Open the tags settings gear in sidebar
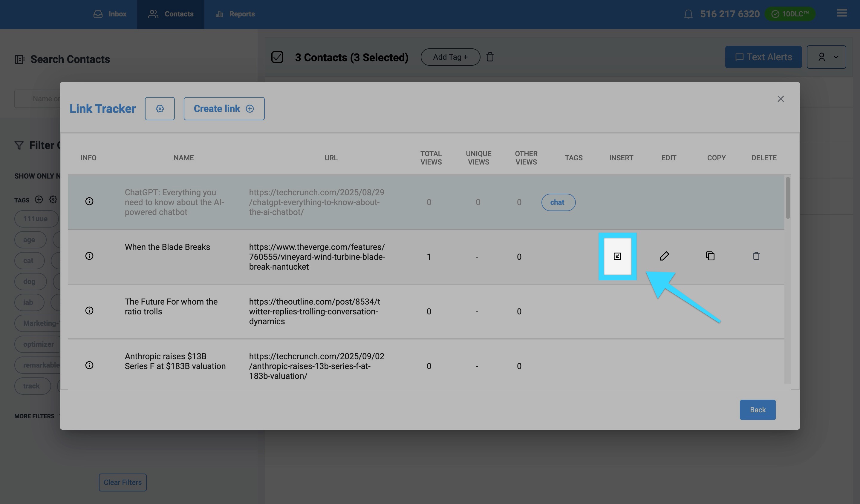 [53, 199]
